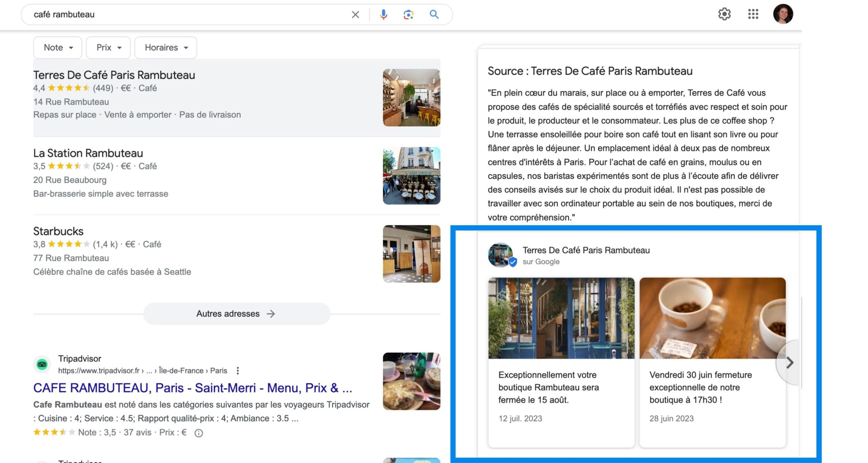The width and height of the screenshot is (868, 463).
Task: Open the Google apps grid icon
Action: point(753,14)
